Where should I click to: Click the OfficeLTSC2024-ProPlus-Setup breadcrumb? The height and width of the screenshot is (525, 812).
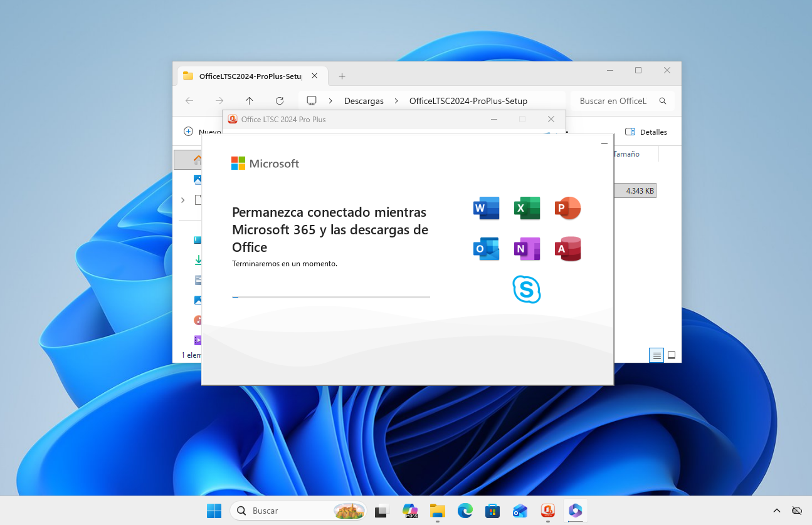468,101
